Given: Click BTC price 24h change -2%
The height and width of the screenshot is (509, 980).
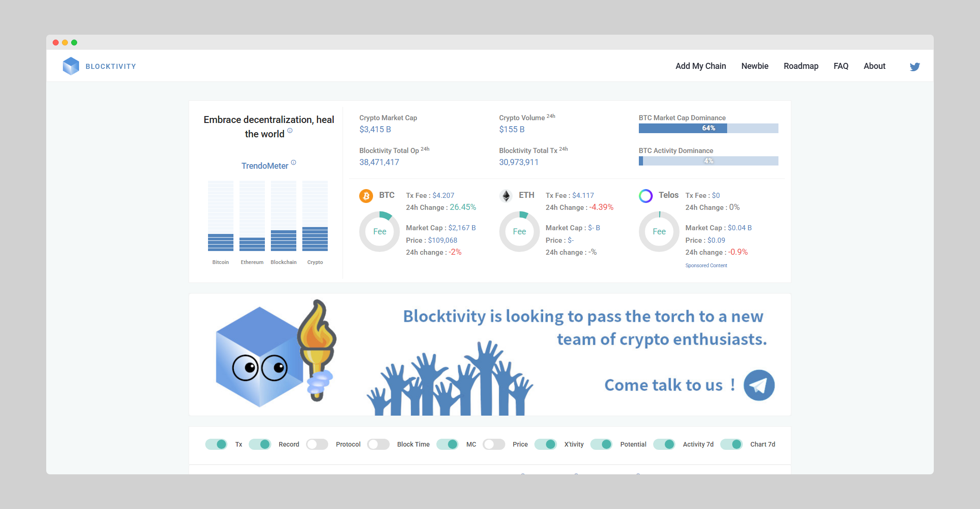Looking at the screenshot, I should (455, 252).
